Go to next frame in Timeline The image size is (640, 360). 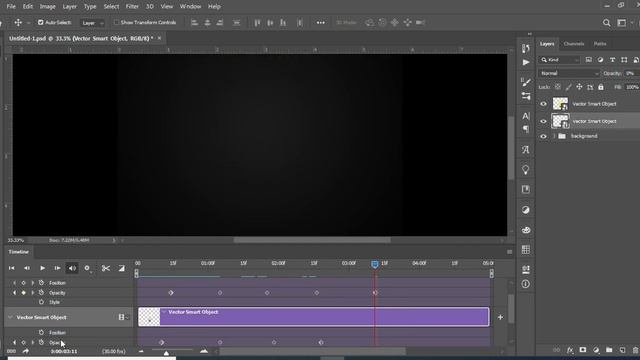pyautogui.click(x=57, y=268)
